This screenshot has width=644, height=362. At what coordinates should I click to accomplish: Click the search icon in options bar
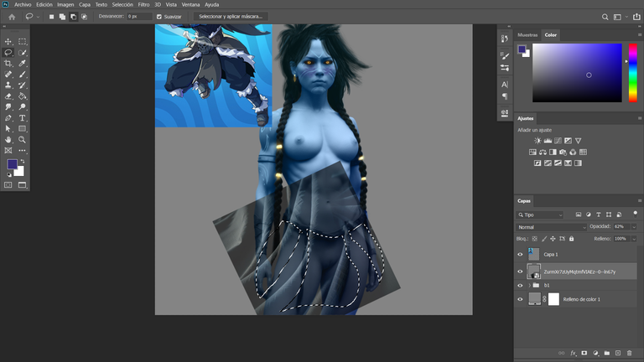[605, 17]
